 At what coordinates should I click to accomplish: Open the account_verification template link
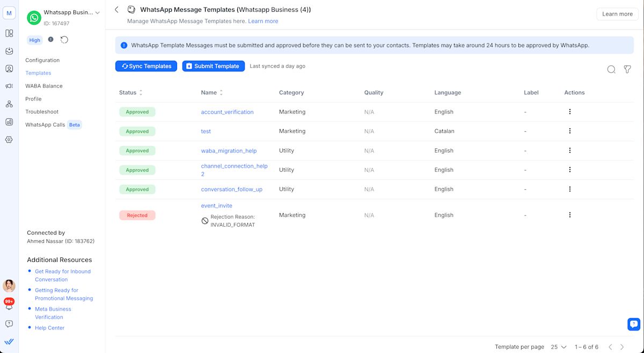click(x=227, y=112)
